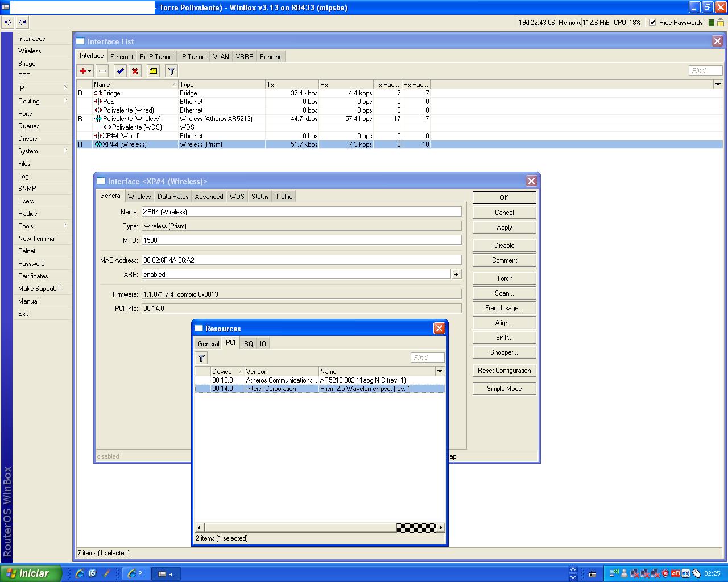The image size is (728, 582).
Task: Click the blue checkmark Enable button
Action: point(120,71)
